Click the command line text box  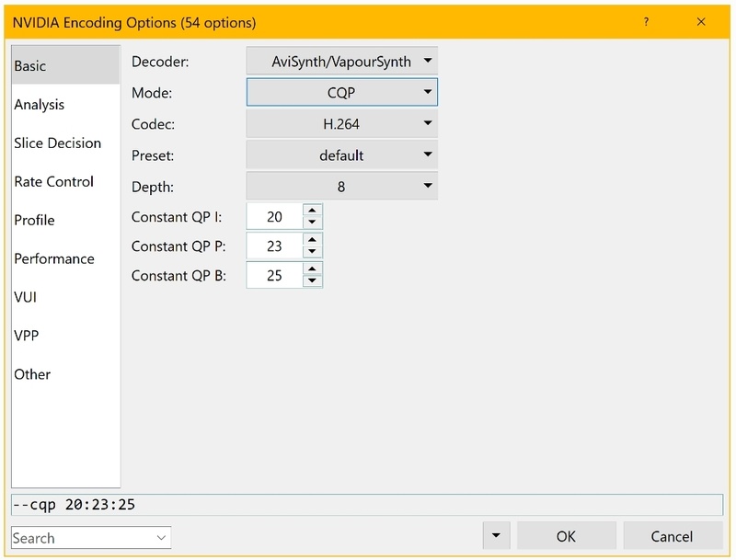(x=366, y=505)
